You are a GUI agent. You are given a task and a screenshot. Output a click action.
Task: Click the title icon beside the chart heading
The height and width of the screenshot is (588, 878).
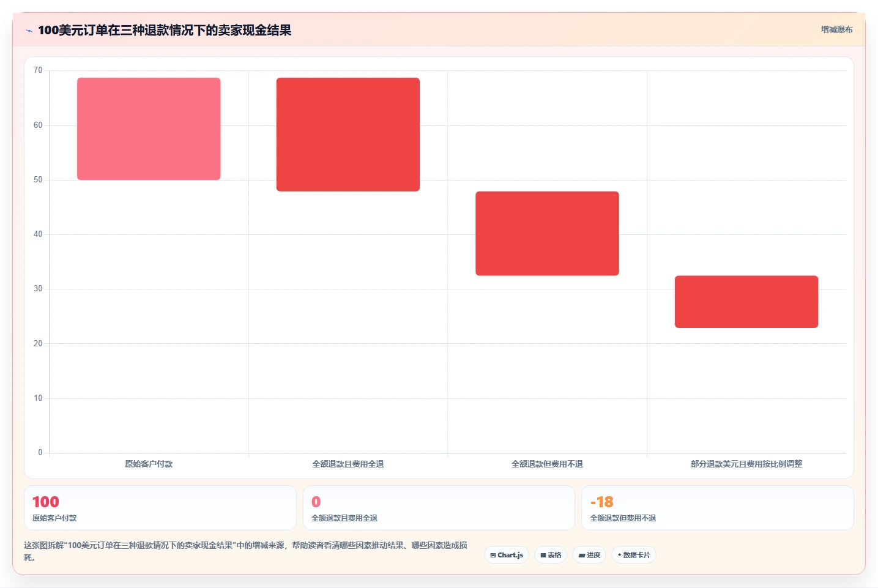[29, 31]
